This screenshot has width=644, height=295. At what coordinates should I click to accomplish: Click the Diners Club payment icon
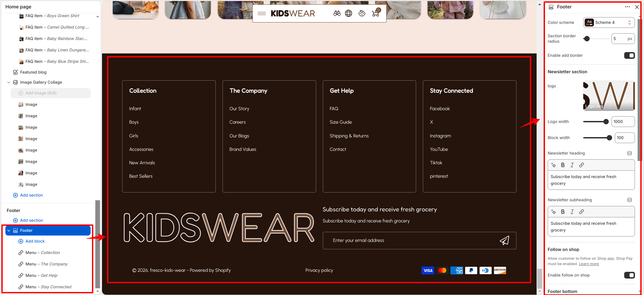click(486, 270)
